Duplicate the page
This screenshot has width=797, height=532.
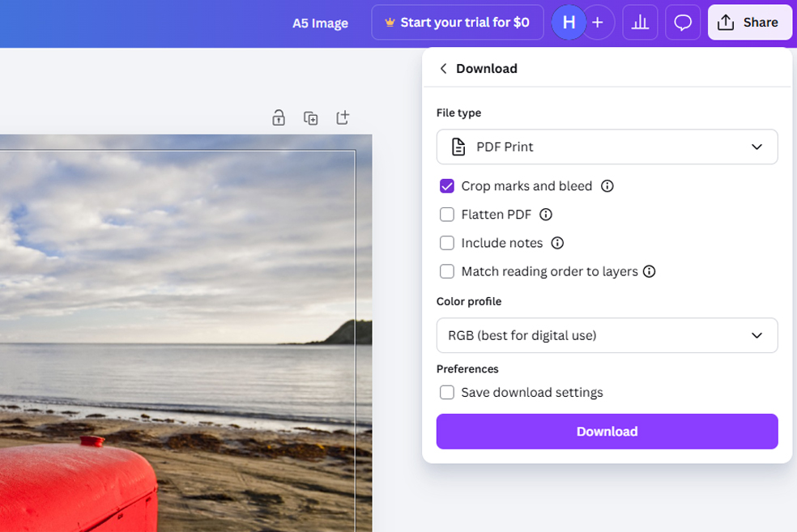click(x=309, y=117)
